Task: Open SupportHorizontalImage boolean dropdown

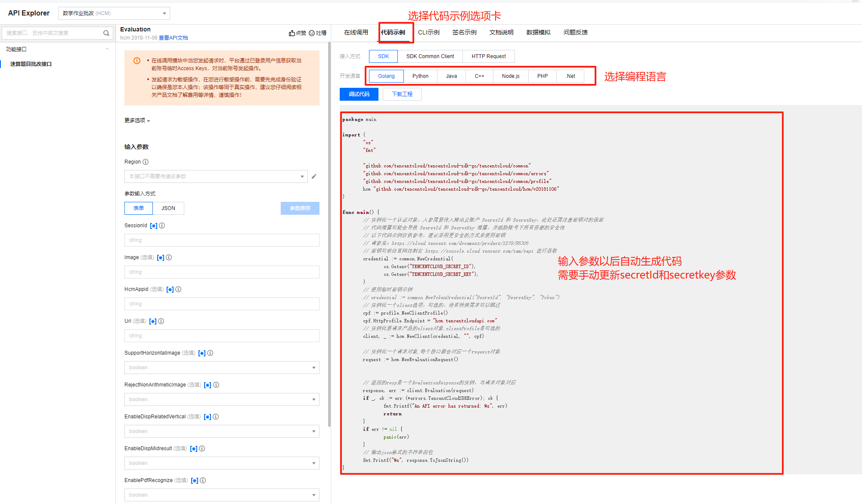Action: (x=222, y=368)
